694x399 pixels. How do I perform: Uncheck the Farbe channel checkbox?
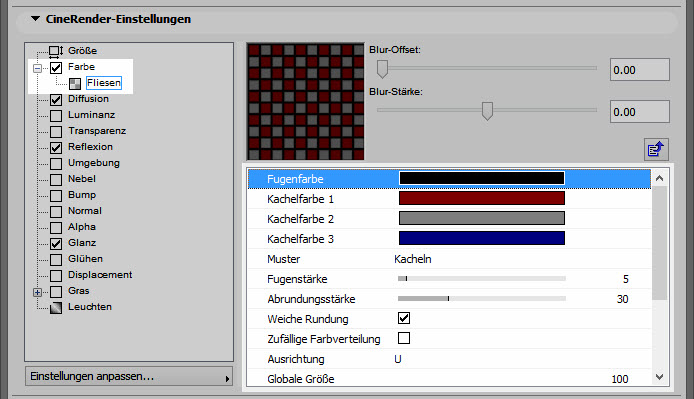56,68
